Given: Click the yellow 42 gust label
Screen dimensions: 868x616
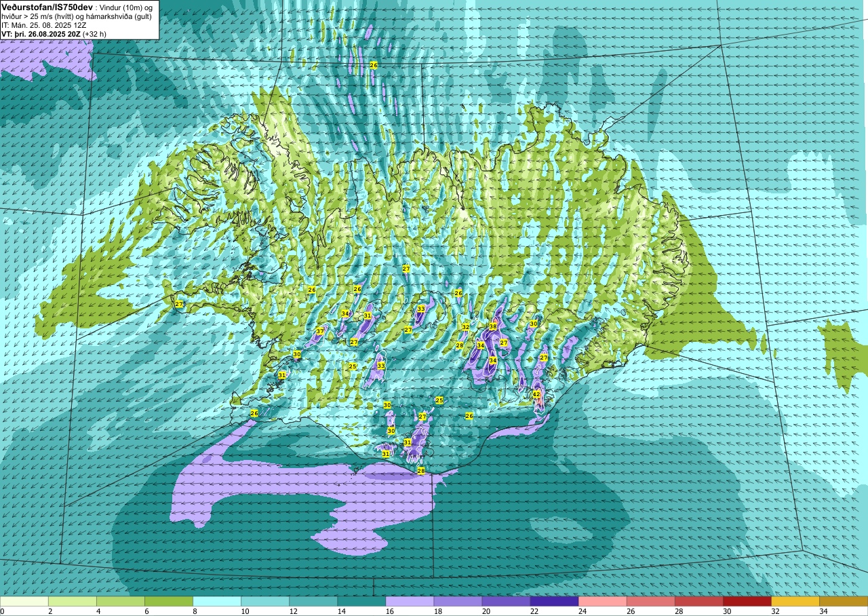Looking at the screenshot, I should point(536,394).
